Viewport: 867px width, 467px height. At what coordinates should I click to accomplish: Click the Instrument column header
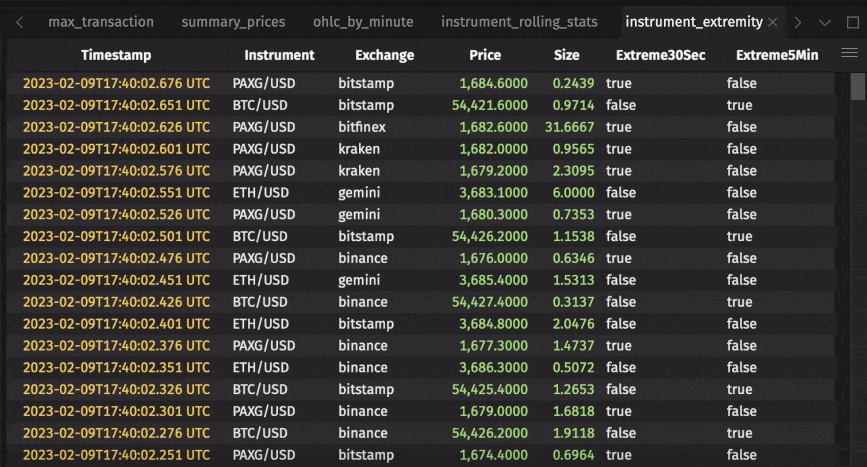(279, 55)
